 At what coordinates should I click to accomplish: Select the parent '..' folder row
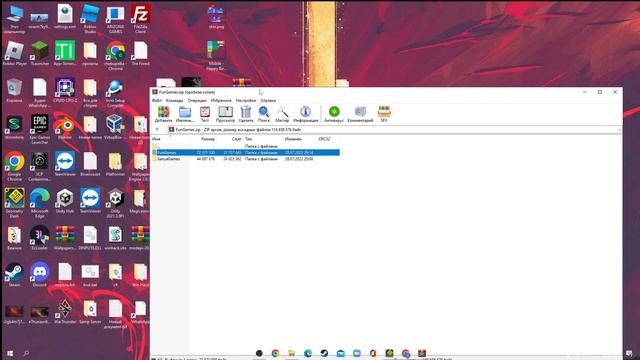(245, 146)
